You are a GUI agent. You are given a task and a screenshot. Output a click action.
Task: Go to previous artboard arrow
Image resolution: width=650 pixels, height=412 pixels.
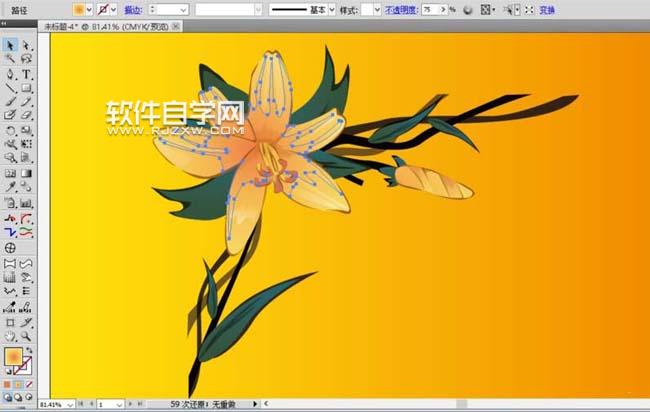pyautogui.click(x=91, y=404)
